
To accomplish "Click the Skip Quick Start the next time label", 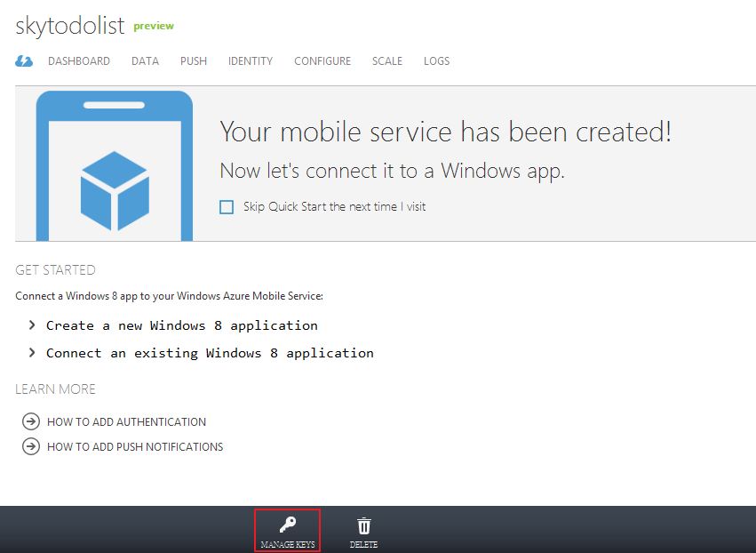I will point(334,206).
